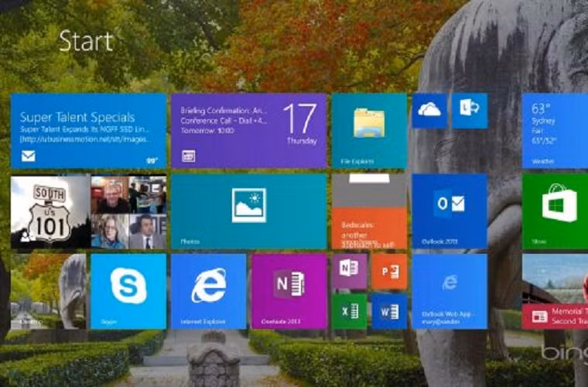The width and height of the screenshot is (588, 387).
Task: Click the Super Talent Specials headline
Action: click(x=77, y=118)
